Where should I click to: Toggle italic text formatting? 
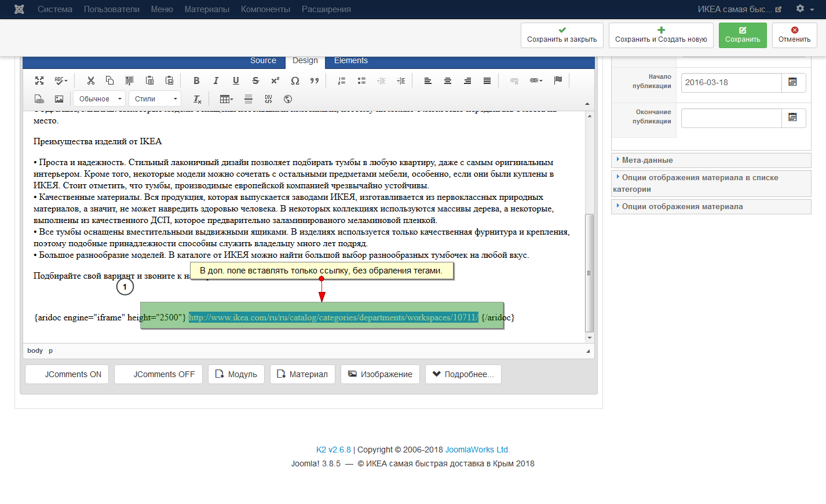[216, 81]
